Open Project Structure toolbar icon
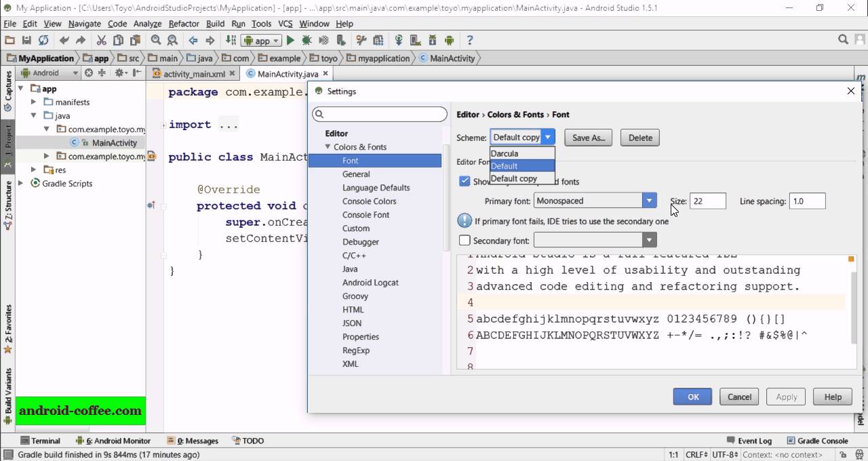868x461 pixels. coord(378,41)
